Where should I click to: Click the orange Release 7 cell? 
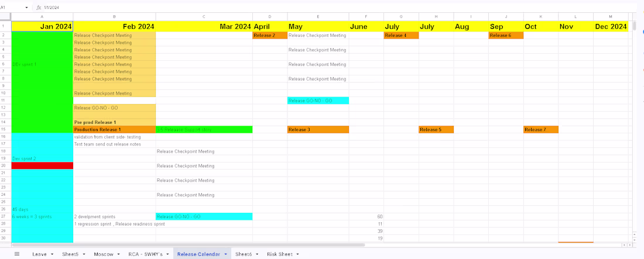[x=541, y=130]
